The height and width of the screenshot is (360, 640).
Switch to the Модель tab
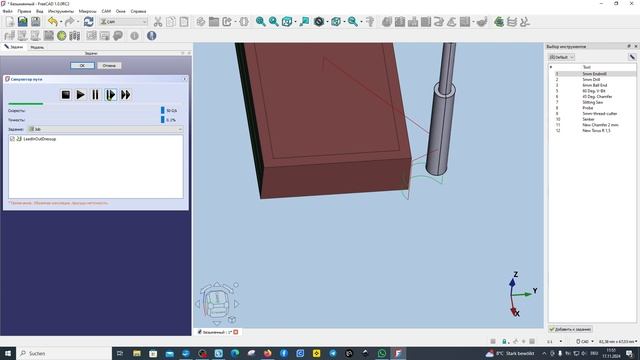37,47
